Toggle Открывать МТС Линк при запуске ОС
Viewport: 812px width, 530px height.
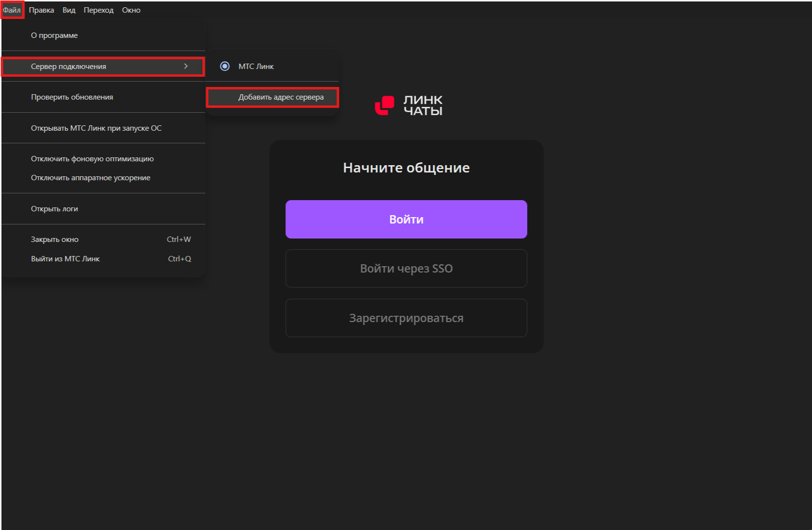pyautogui.click(x=103, y=128)
